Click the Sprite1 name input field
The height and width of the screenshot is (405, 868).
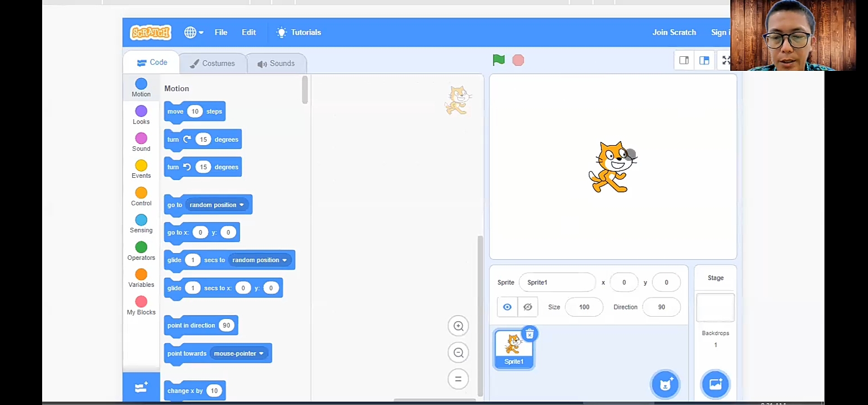[x=557, y=282]
